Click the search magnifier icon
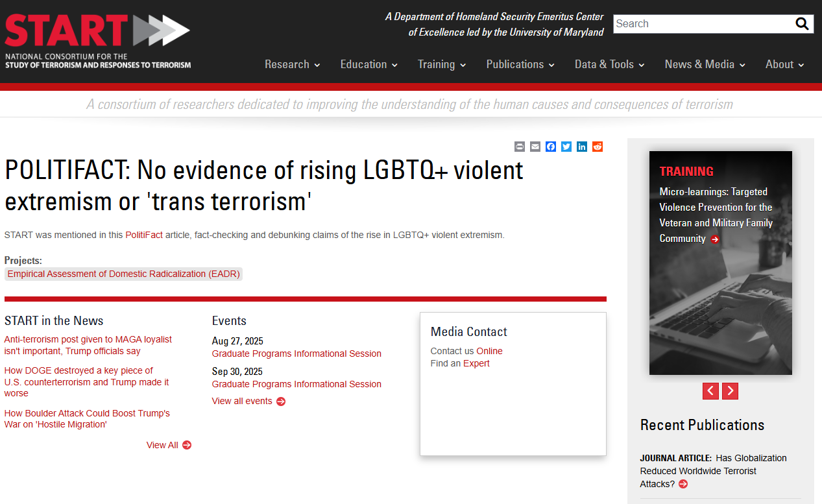This screenshot has width=822, height=504. [x=803, y=24]
